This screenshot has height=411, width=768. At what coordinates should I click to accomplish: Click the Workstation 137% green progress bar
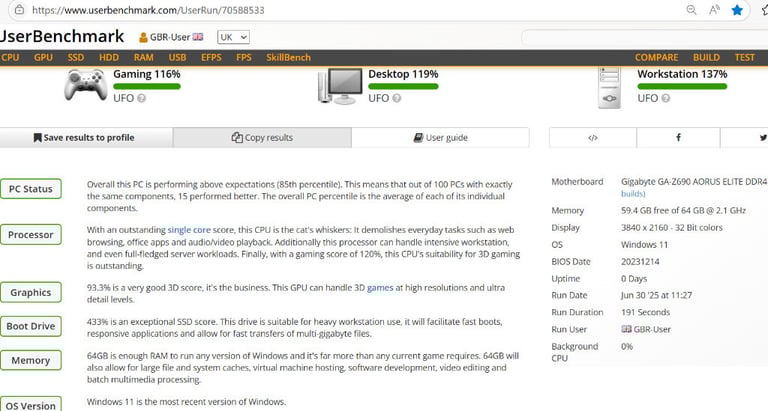click(x=682, y=86)
